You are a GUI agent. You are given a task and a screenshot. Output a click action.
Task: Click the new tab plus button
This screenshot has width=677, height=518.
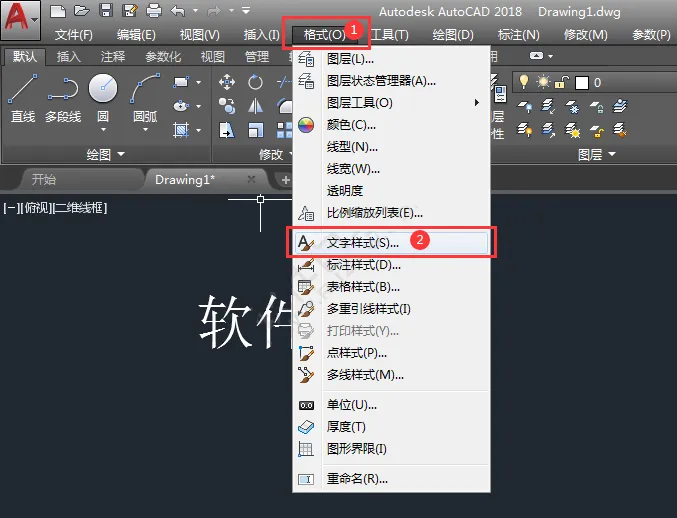[x=285, y=180]
